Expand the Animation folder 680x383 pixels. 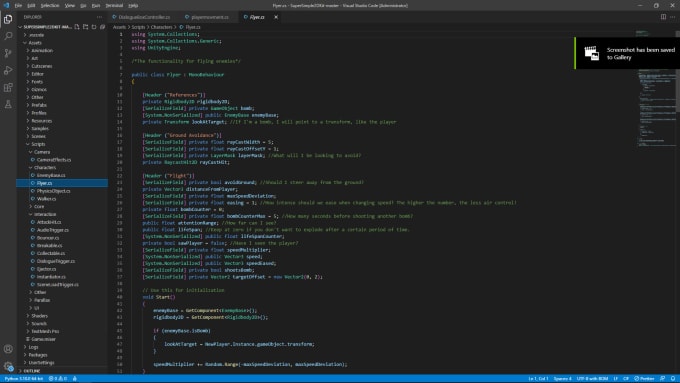pyautogui.click(x=42, y=51)
